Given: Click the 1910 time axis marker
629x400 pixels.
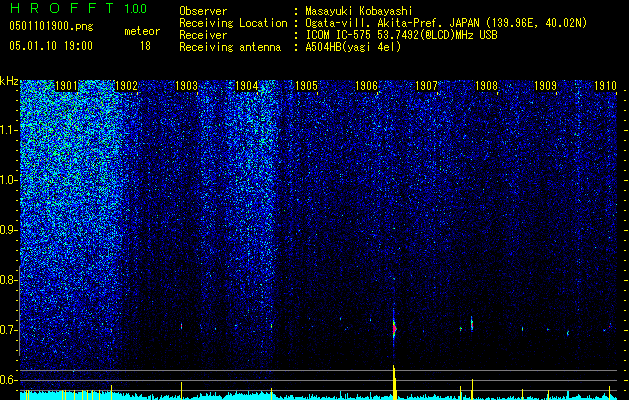Looking at the screenshot, I should point(605,86).
